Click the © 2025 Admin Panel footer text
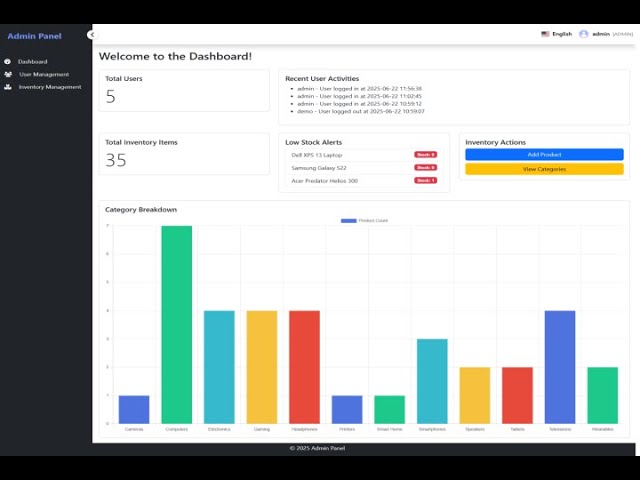640x480 pixels. [x=317, y=448]
